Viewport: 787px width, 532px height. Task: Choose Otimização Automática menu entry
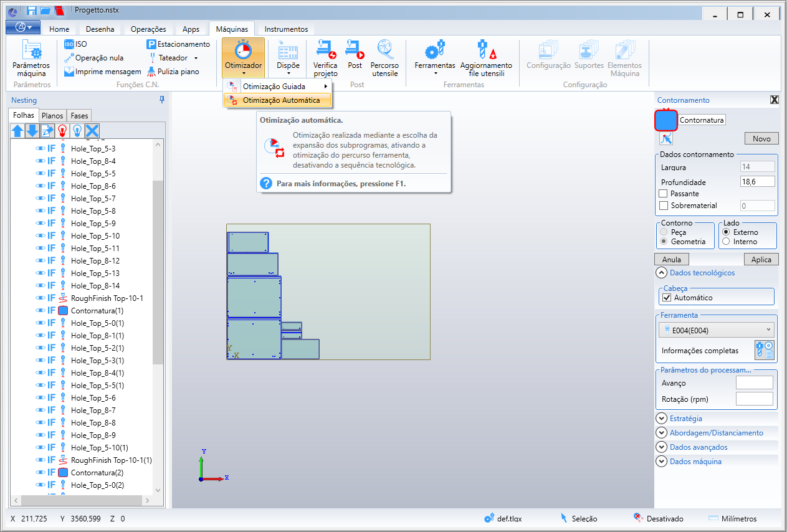coord(277,100)
